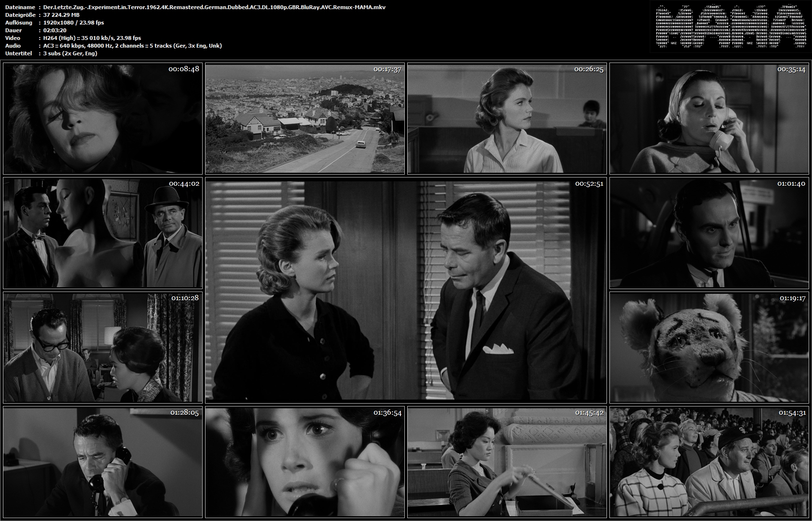Click the Auflösung label
This screenshot has height=521, width=812.
(x=19, y=23)
